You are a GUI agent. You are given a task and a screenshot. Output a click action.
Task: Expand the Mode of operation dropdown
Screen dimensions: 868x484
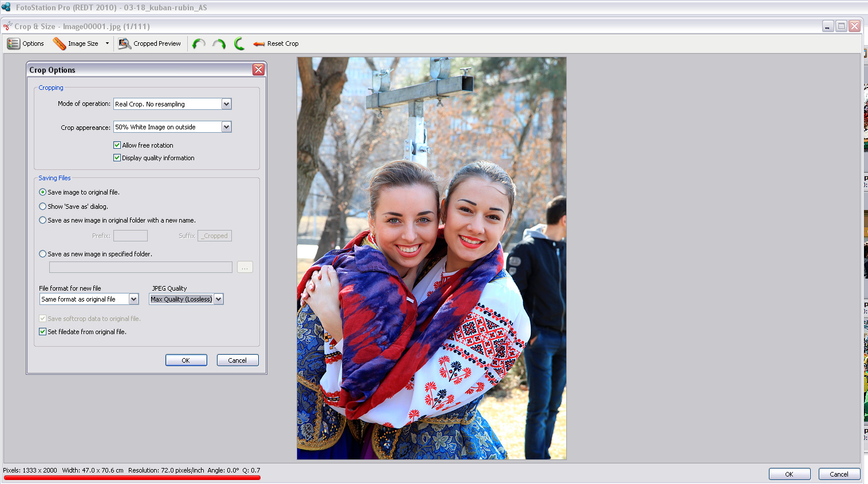[227, 104]
